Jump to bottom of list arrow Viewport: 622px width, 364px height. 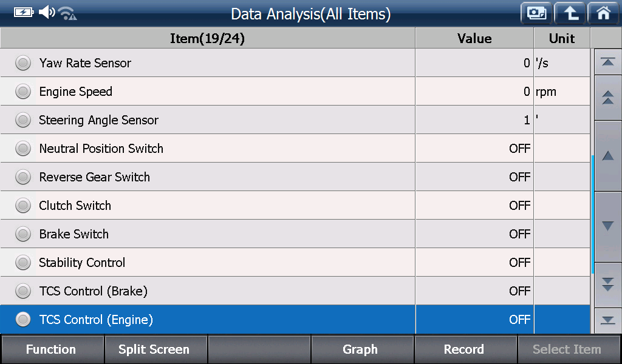click(607, 320)
